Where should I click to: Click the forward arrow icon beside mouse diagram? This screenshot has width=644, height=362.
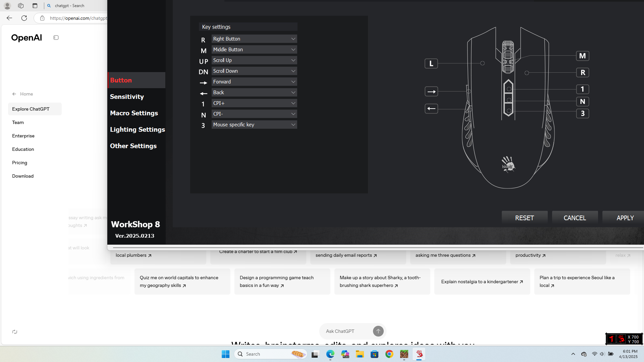pos(431,92)
